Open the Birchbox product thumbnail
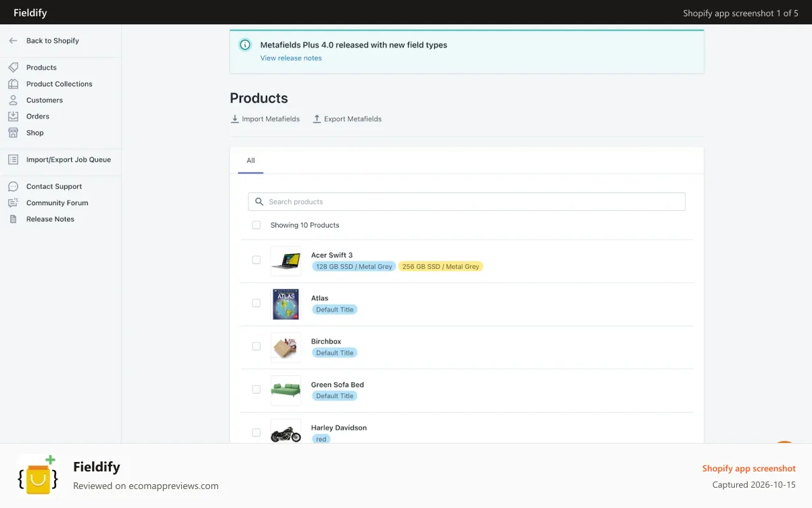This screenshot has width=812, height=508. 286,347
